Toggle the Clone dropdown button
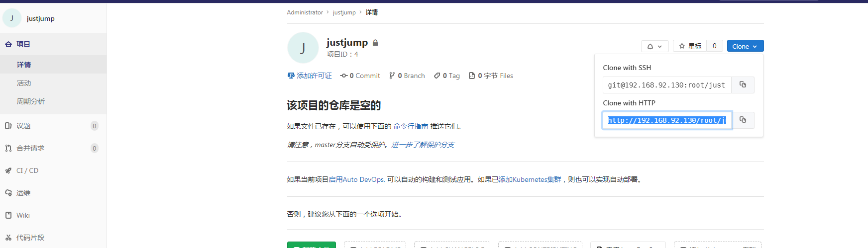This screenshot has width=868, height=248. click(745, 46)
